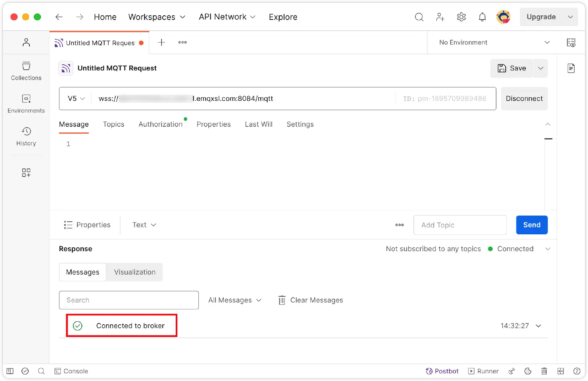Click the Disconnect button

[524, 98]
